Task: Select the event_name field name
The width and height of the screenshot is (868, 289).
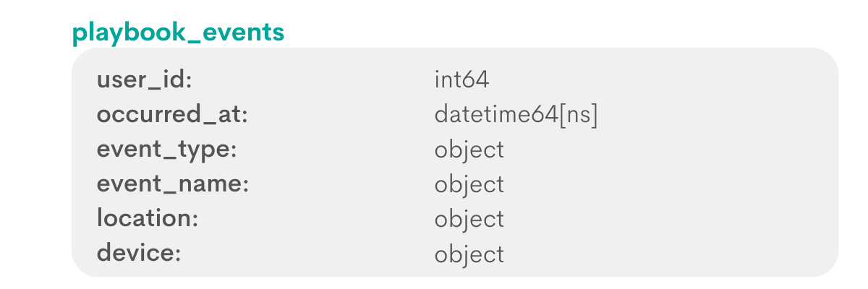Action: coord(172,185)
